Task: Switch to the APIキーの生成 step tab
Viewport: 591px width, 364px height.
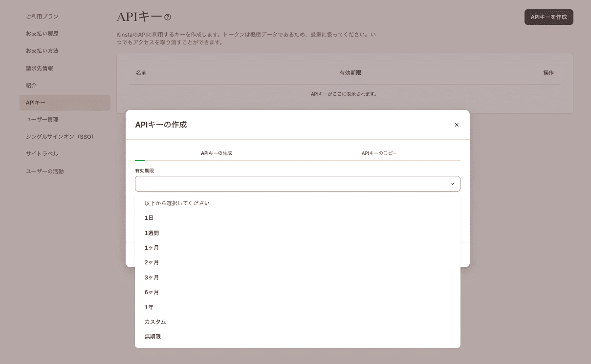Action: click(x=216, y=153)
